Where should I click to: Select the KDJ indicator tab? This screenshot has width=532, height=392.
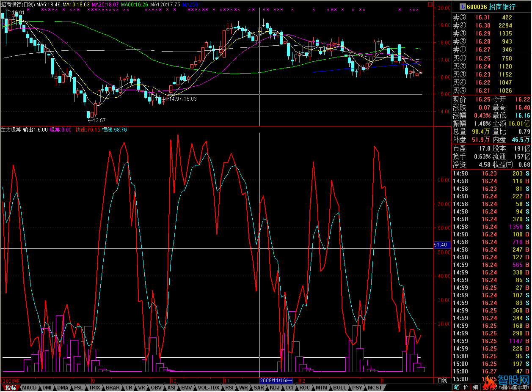point(274,387)
